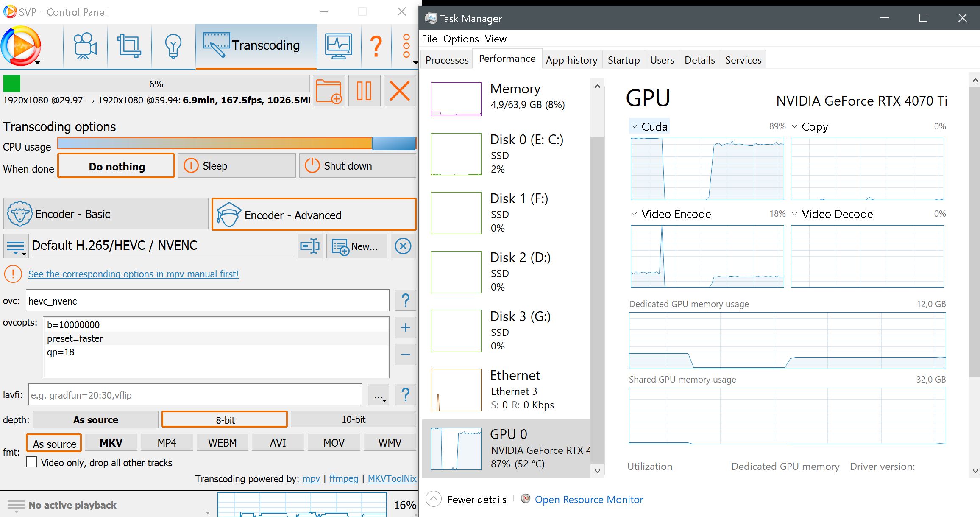Viewport: 980px width, 517px height.
Task: Click the Open Resource Monitor link
Action: pos(588,500)
